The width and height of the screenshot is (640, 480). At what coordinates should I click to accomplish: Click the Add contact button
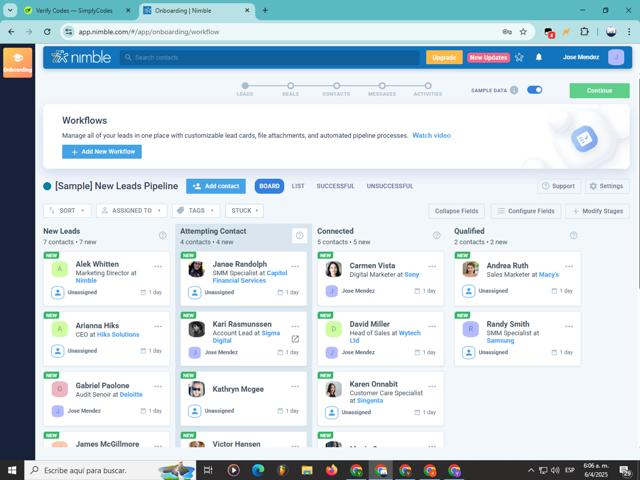[216, 186]
